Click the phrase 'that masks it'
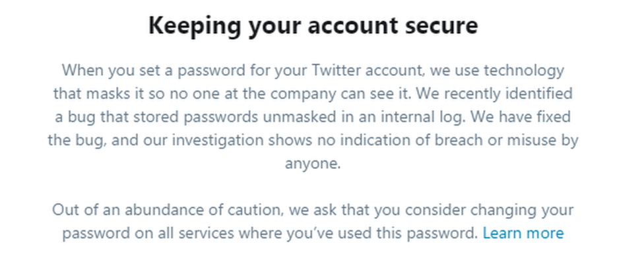Viewport: 644px width, 264px height. click(98, 94)
